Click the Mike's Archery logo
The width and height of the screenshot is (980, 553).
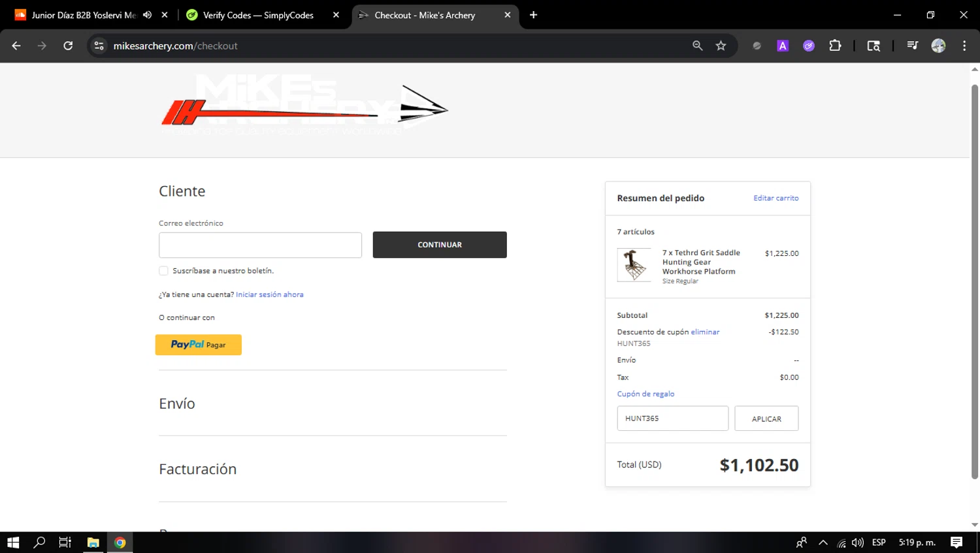click(x=304, y=104)
